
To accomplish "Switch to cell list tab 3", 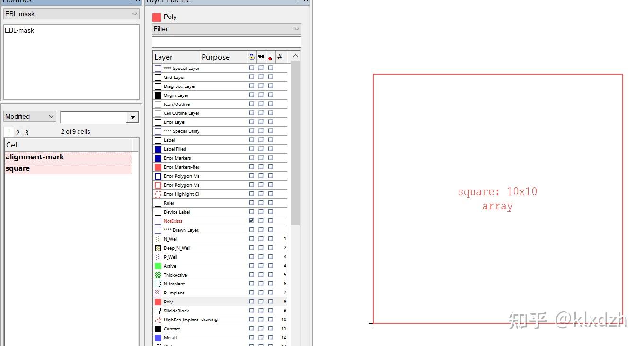I will [x=26, y=132].
